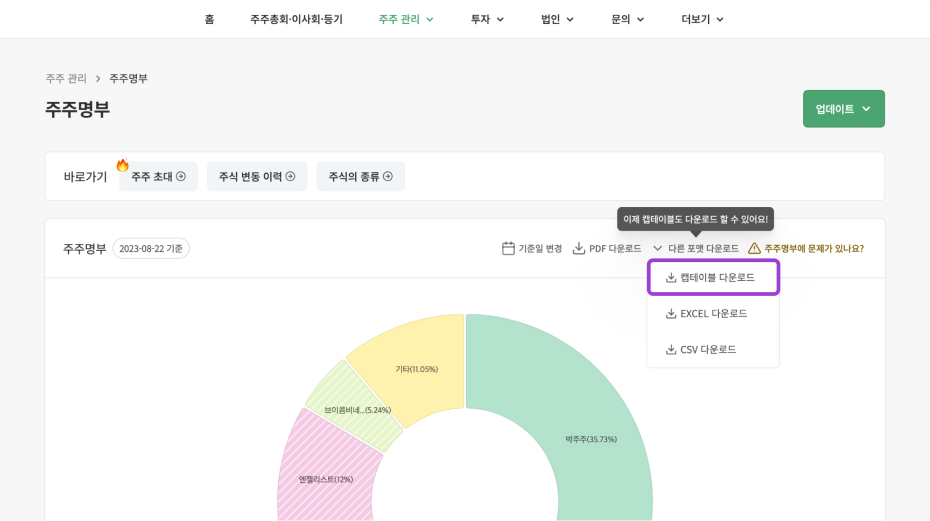This screenshot has height=521, width=930.
Task: Click download icon next to CSV 다운로드
Action: click(671, 350)
